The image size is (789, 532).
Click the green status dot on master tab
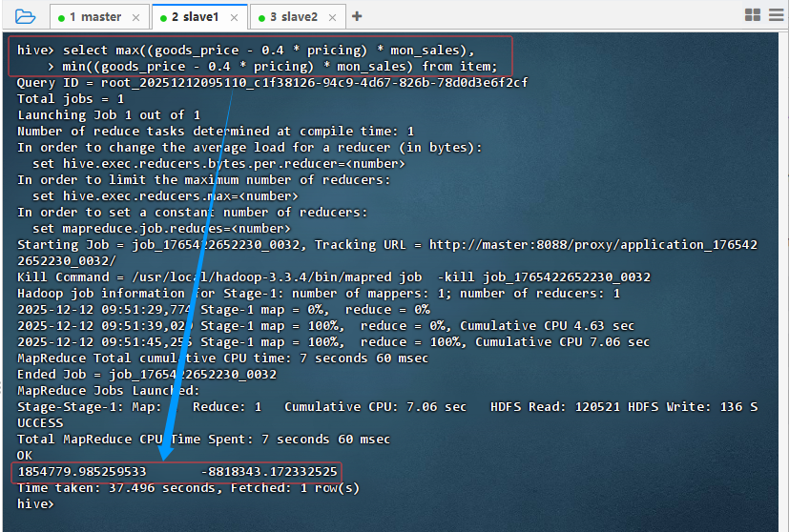(x=61, y=18)
